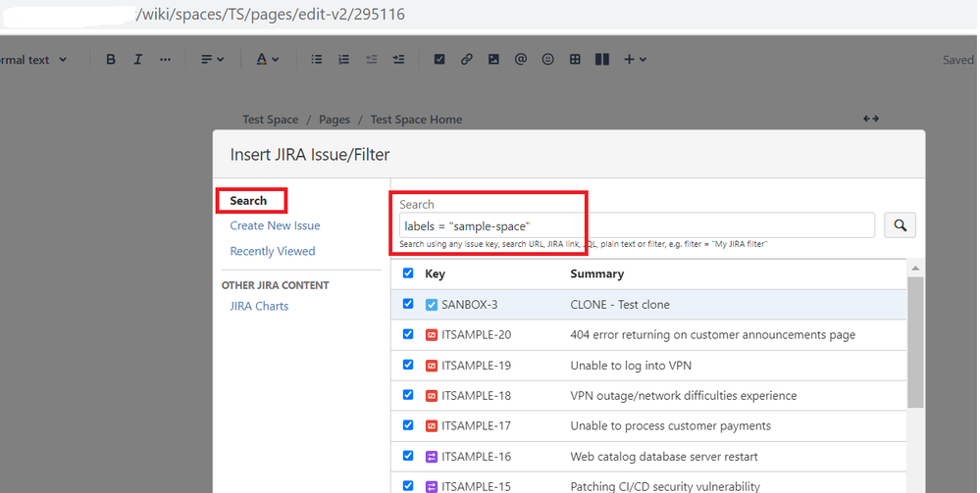The height and width of the screenshot is (493, 980).
Task: Click the results list scrollbar thumb
Action: point(915,342)
